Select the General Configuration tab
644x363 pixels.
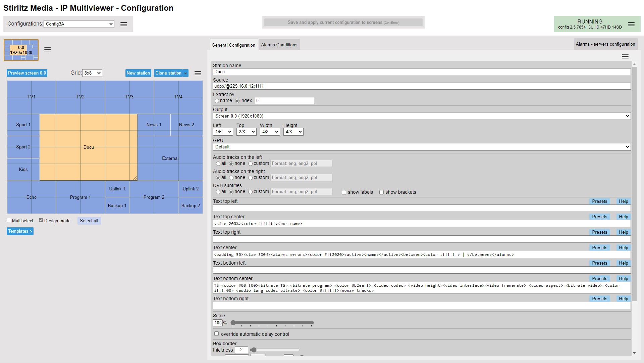233,45
